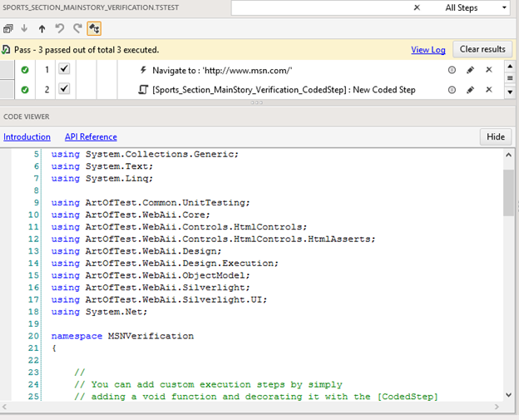519x420 pixels.
Task: Toggle the highlighted toolbar icon beside redo
Action: coord(94,28)
